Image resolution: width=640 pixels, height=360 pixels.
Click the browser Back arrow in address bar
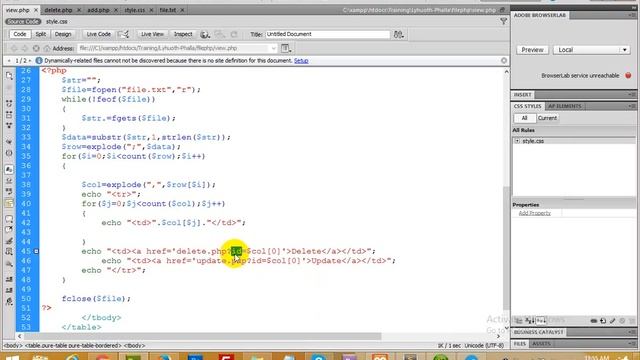(x=14, y=48)
